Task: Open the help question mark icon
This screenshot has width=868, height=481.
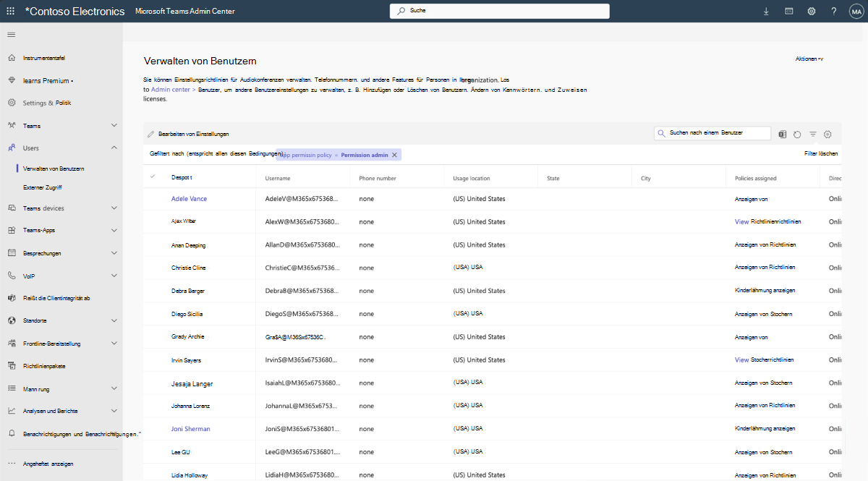Action: (x=834, y=11)
